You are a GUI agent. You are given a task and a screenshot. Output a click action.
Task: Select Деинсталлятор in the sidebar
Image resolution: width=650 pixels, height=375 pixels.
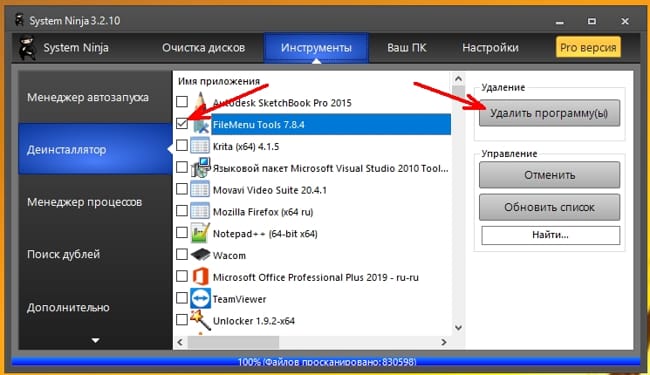pos(95,149)
